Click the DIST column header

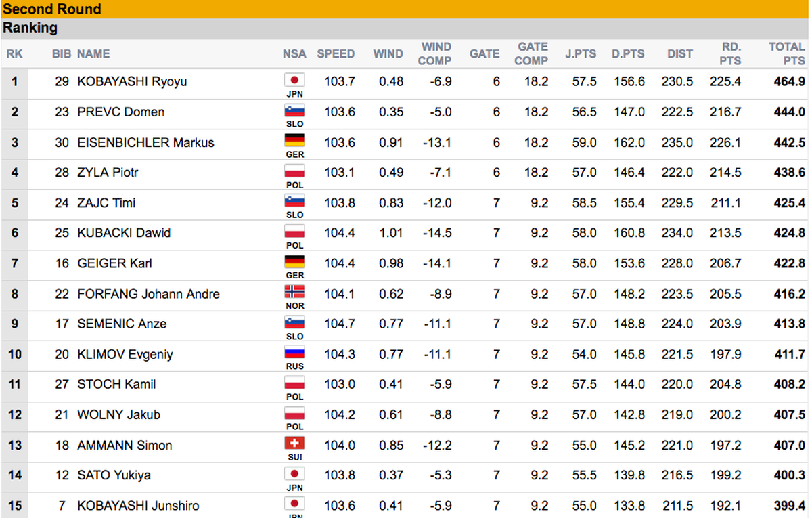(x=679, y=53)
